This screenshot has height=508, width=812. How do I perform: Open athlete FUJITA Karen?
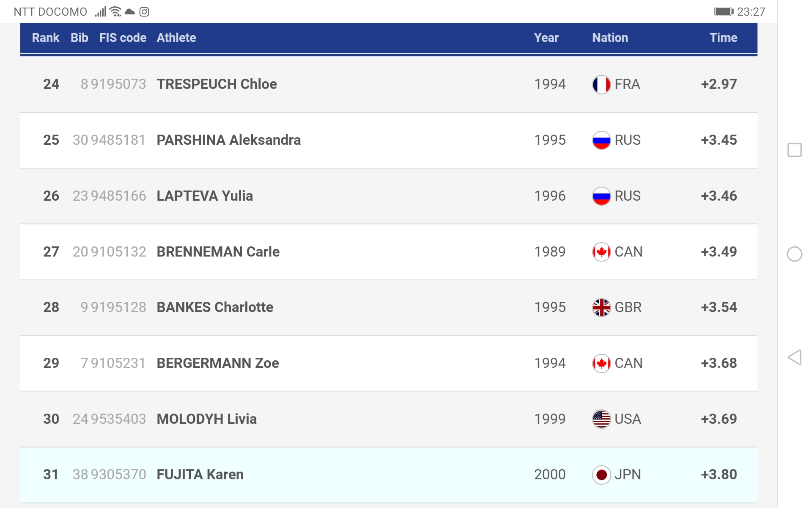coord(200,475)
